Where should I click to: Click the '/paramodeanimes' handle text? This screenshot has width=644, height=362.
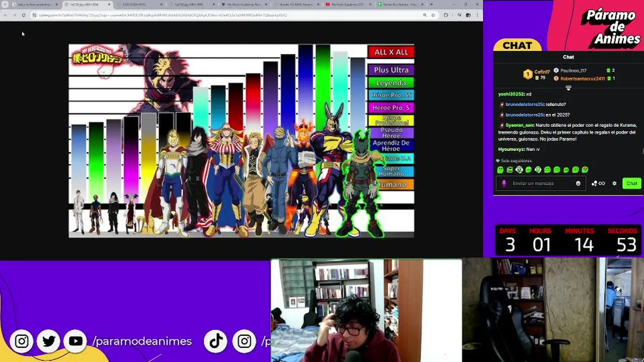pyautogui.click(x=142, y=341)
